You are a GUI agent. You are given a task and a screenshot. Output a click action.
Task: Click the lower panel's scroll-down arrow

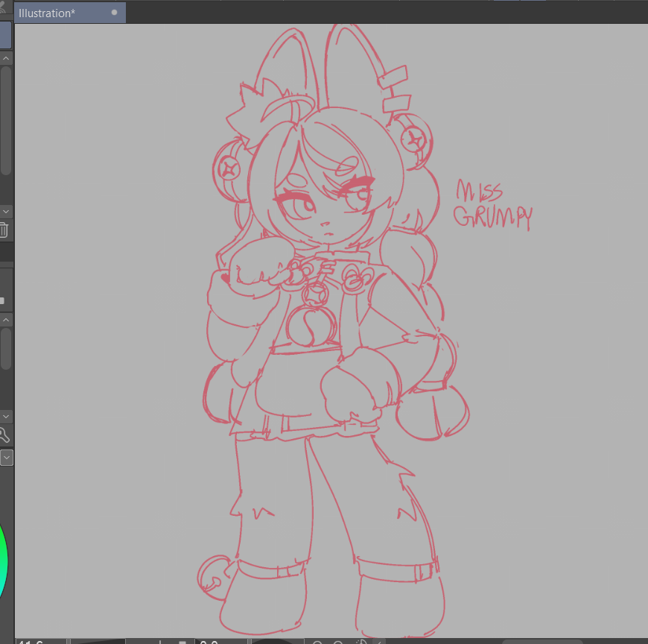click(6, 416)
